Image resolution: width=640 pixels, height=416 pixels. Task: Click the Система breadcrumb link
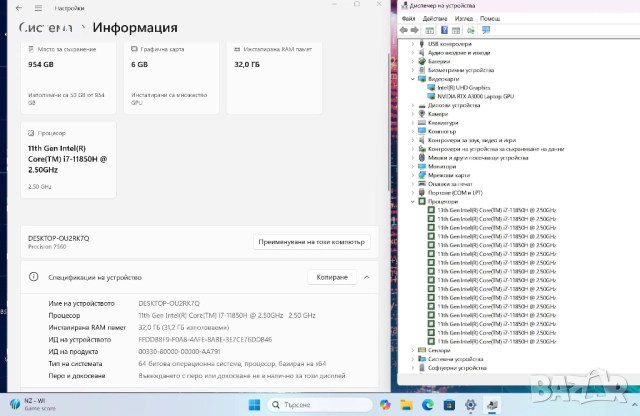pos(46,27)
